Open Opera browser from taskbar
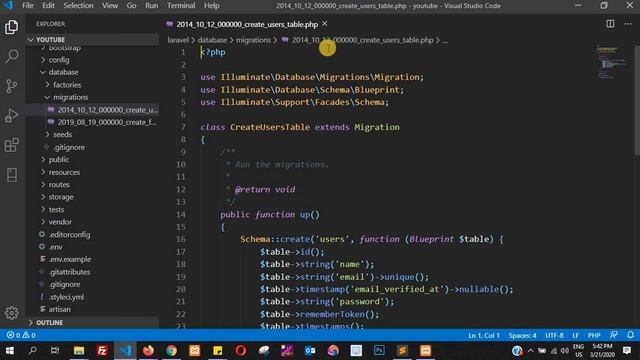 click(240, 350)
